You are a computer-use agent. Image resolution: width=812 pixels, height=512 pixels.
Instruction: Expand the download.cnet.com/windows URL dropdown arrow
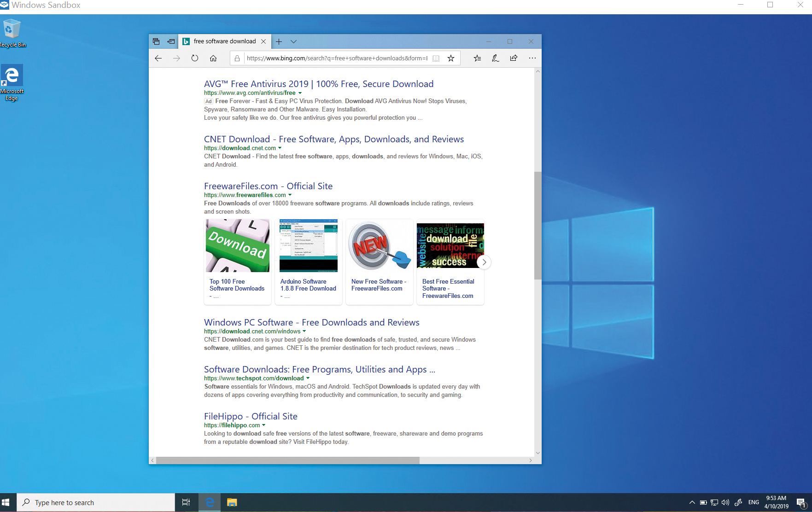pyautogui.click(x=304, y=332)
